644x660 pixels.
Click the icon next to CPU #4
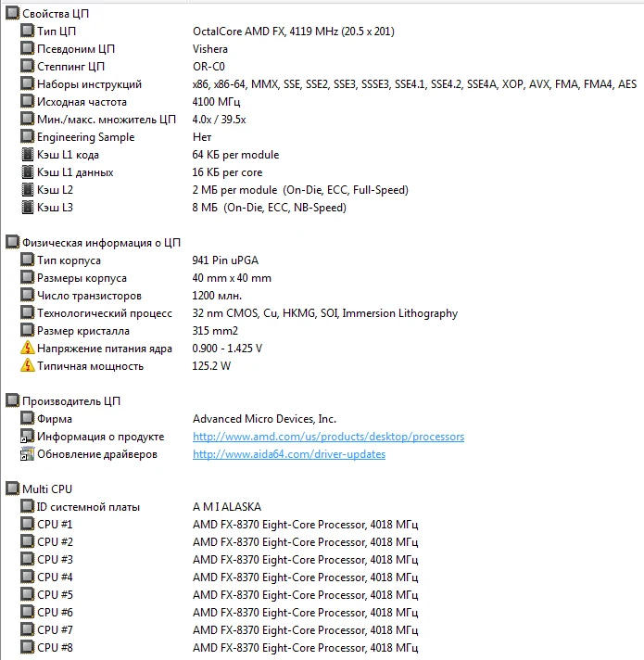click(x=27, y=577)
